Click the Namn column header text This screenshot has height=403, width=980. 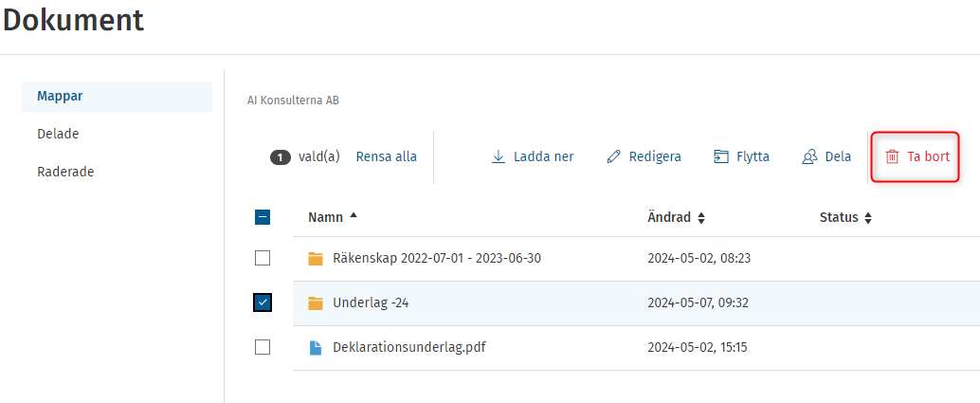tap(326, 218)
